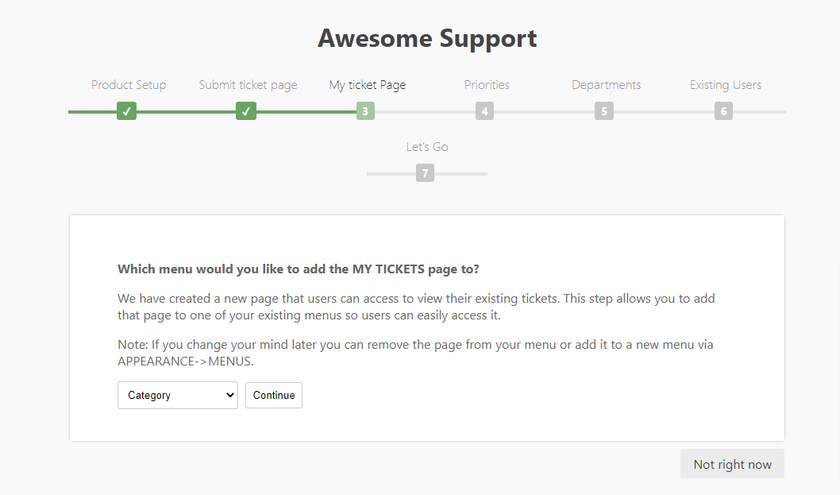This screenshot has height=495, width=840.
Task: Jump to step 5 Departments marker
Action: click(x=604, y=111)
